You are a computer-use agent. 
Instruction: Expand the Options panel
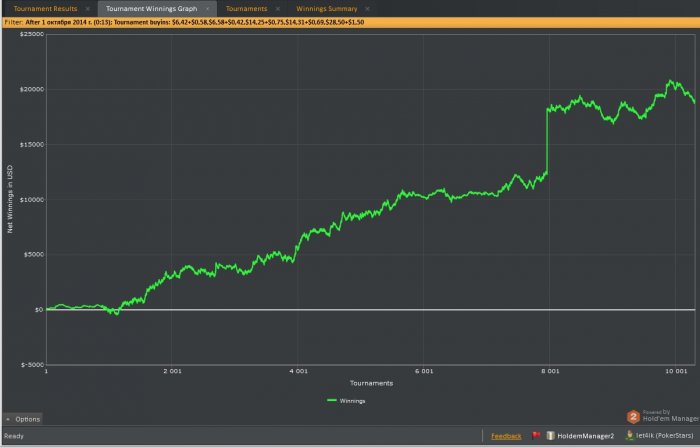point(23,419)
